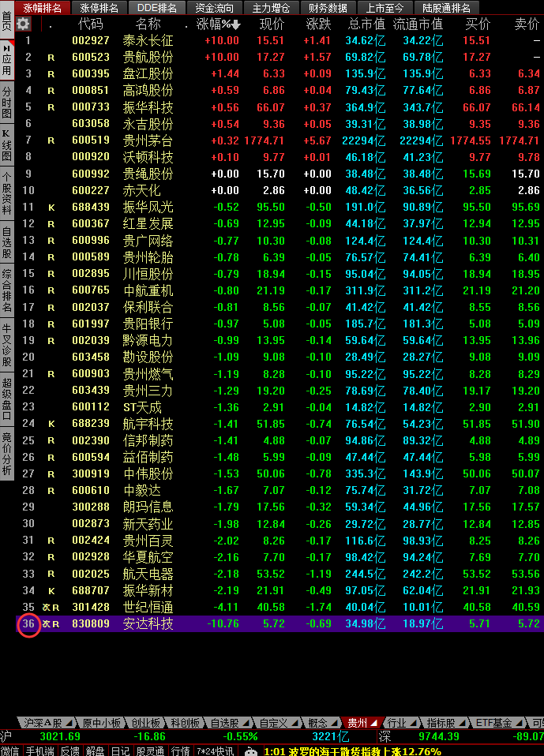544x756 pixels.
Task: Sort by the 现价 column header
Action: point(272,24)
